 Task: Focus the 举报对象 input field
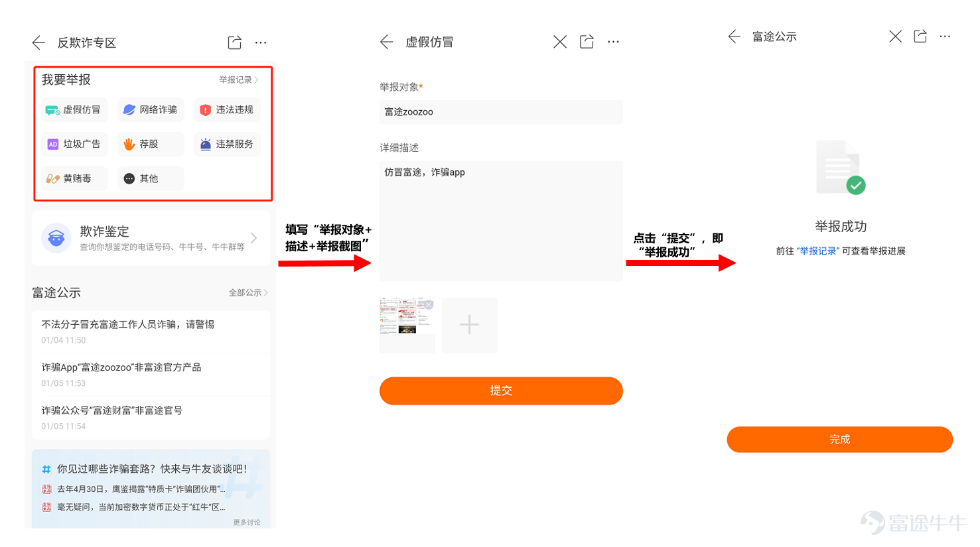point(501,112)
